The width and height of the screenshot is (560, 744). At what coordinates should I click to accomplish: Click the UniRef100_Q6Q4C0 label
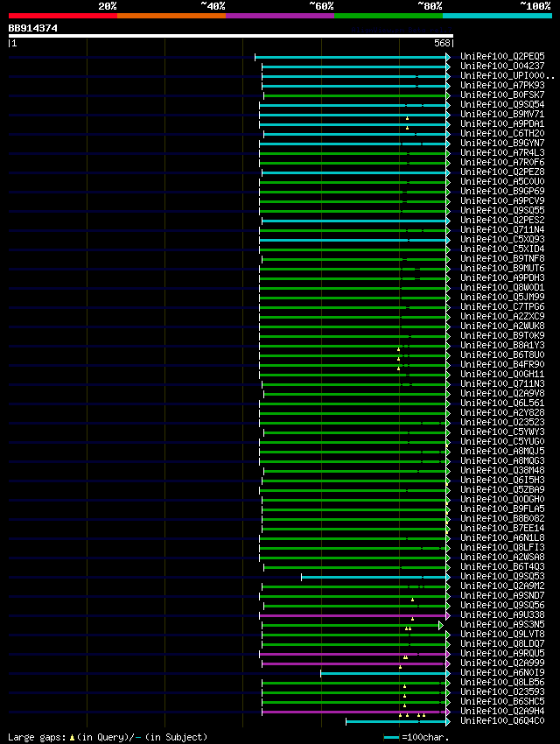[x=502, y=721]
